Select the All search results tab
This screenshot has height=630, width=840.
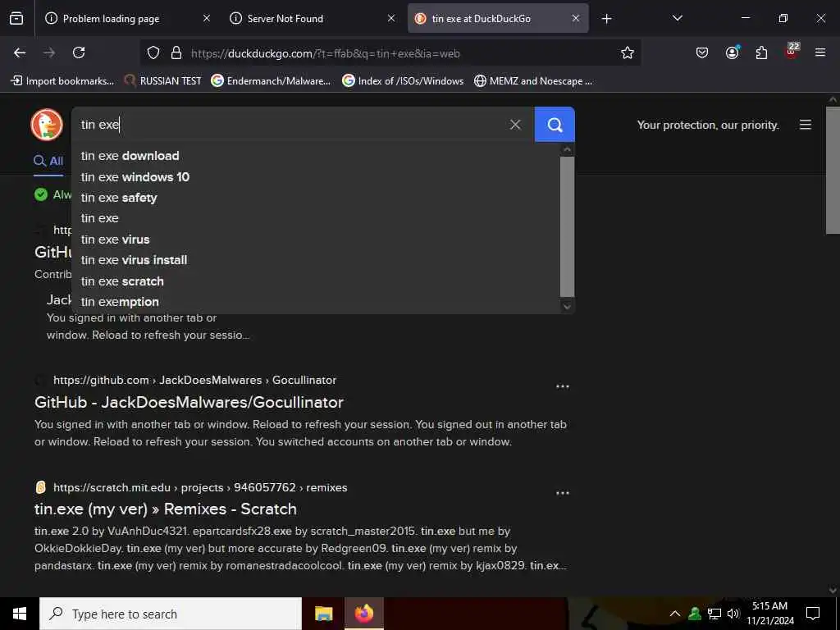tap(48, 161)
